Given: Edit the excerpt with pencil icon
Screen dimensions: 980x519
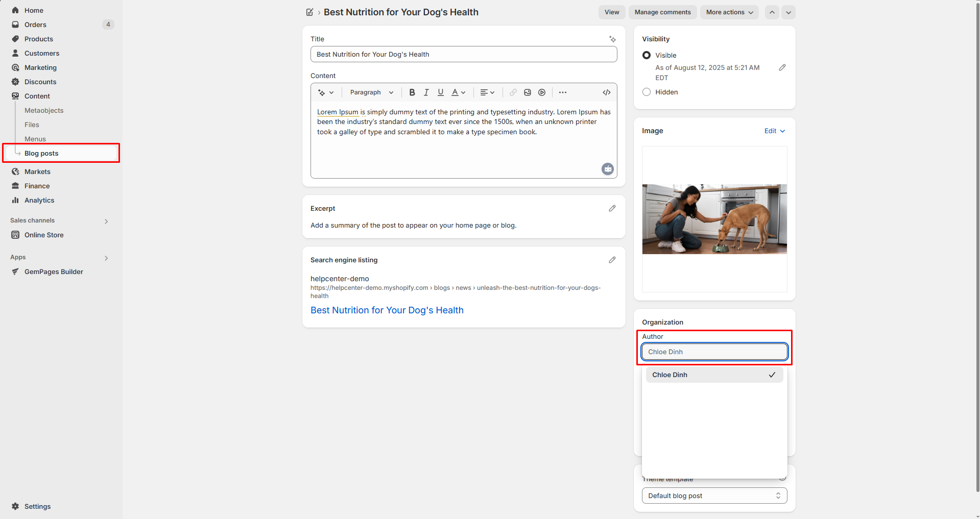Looking at the screenshot, I should click(612, 208).
